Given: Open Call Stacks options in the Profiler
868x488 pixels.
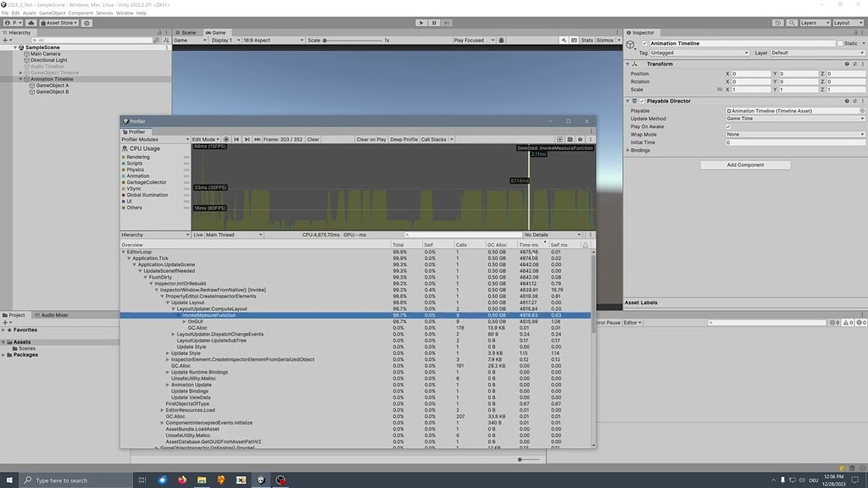Looking at the screenshot, I should click(435, 139).
